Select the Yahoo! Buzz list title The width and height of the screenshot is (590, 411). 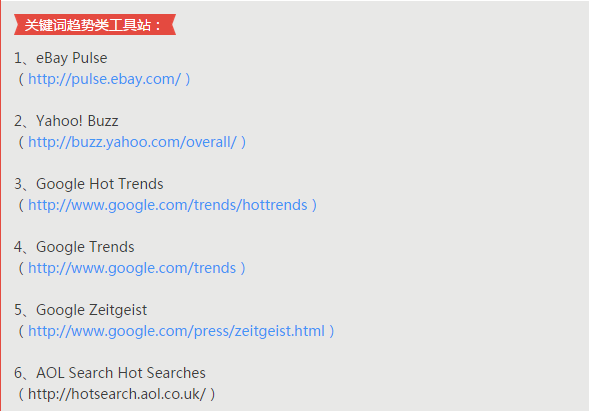[77, 121]
